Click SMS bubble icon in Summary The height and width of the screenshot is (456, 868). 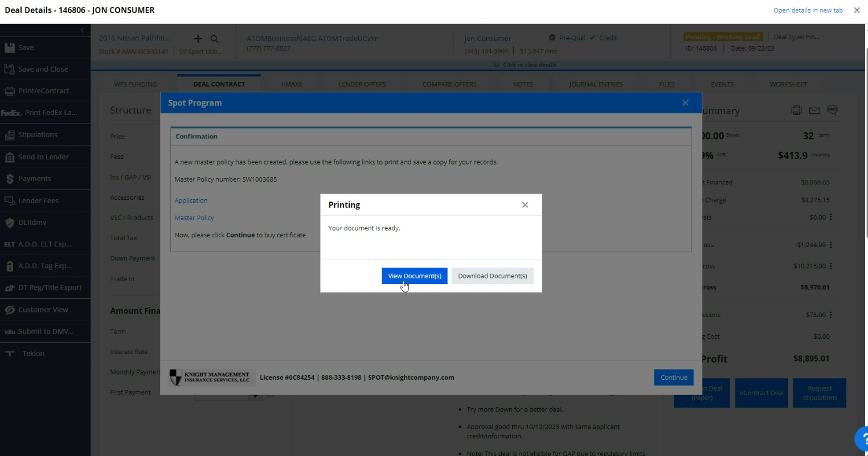click(832, 110)
